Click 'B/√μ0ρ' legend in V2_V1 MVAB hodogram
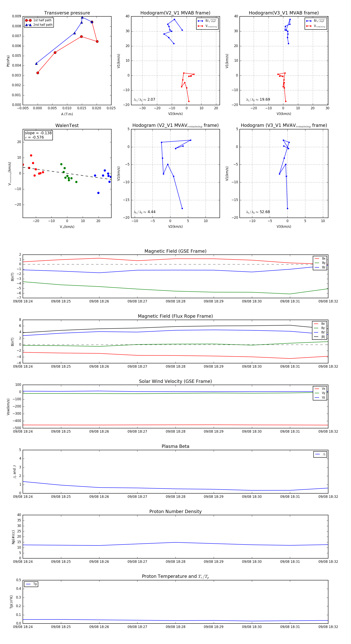 [207, 21]
